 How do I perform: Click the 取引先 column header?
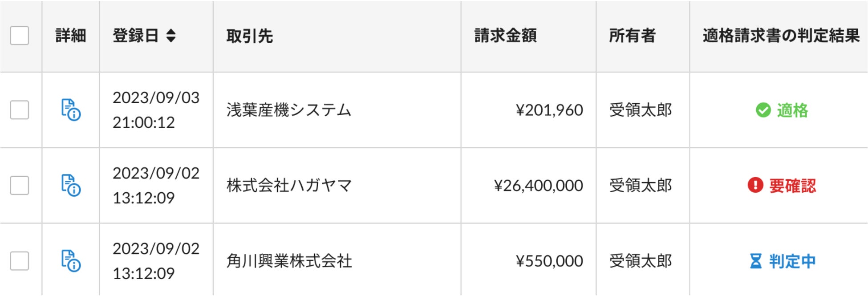[x=249, y=36]
